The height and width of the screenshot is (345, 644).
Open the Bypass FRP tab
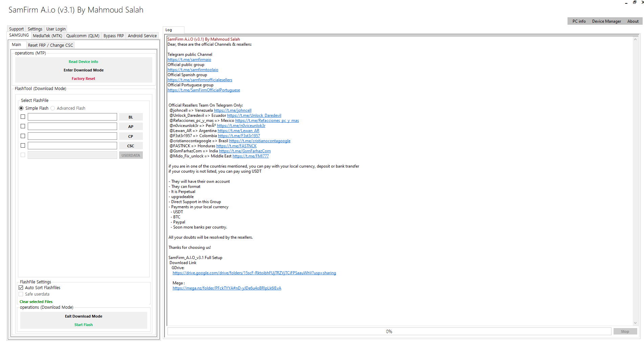coord(114,36)
